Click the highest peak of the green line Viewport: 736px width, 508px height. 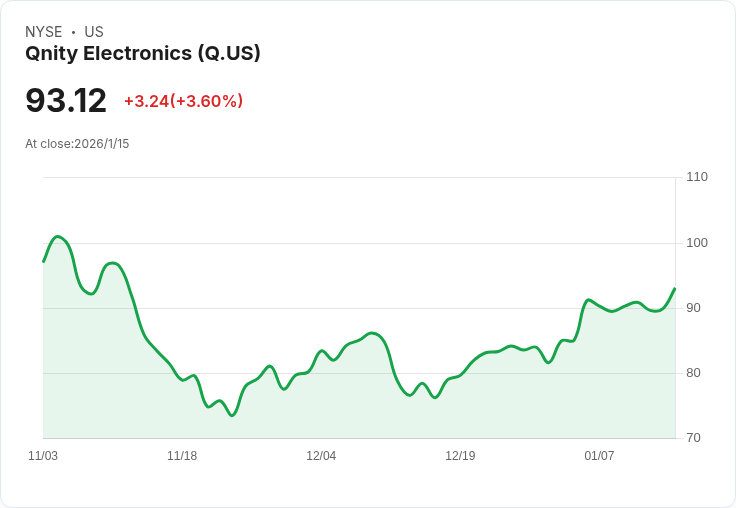tap(59, 237)
